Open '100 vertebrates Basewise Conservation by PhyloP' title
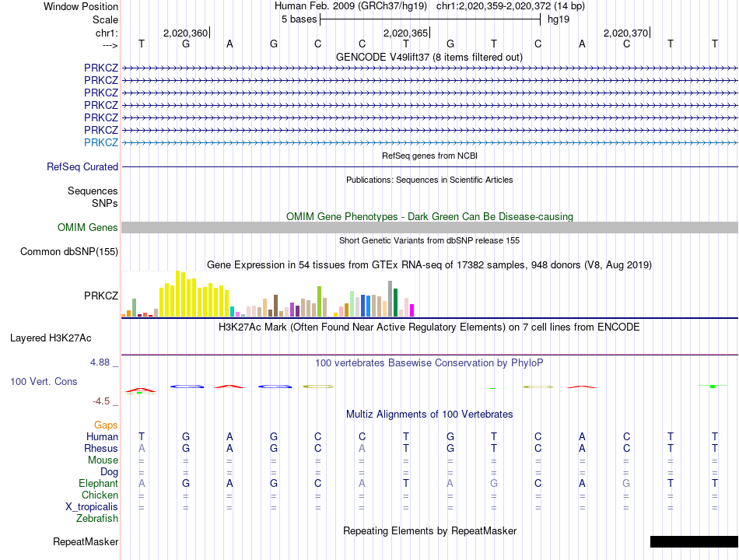Image resolution: width=739 pixels, height=560 pixels. tap(429, 363)
